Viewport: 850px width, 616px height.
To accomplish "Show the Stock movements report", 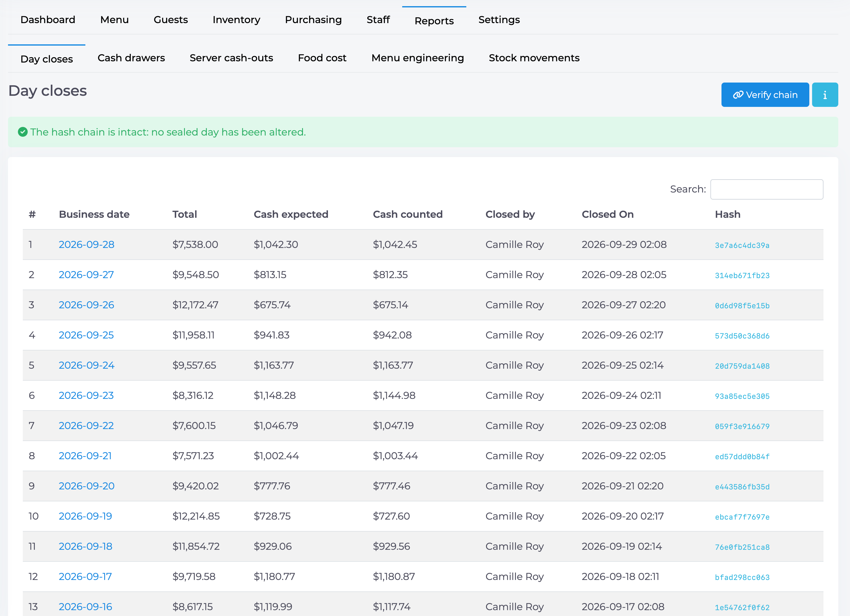I will point(534,58).
